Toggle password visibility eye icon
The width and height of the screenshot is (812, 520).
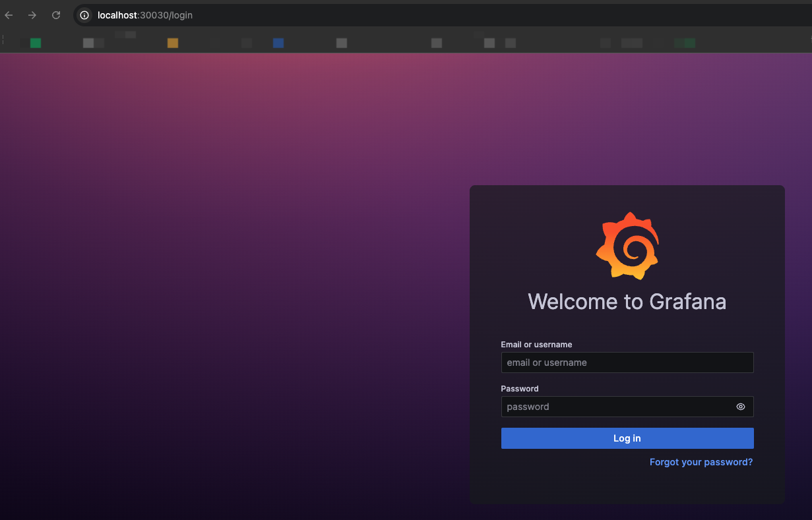point(741,407)
